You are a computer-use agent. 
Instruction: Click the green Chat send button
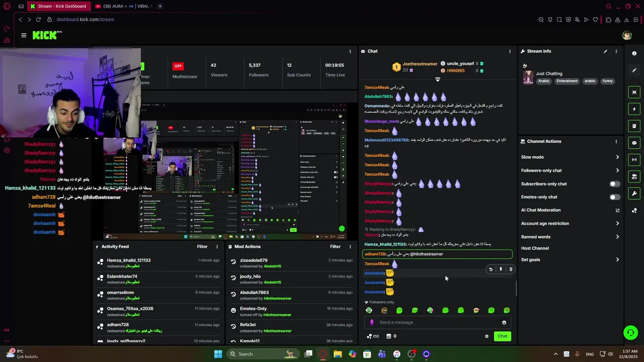tap(503, 336)
